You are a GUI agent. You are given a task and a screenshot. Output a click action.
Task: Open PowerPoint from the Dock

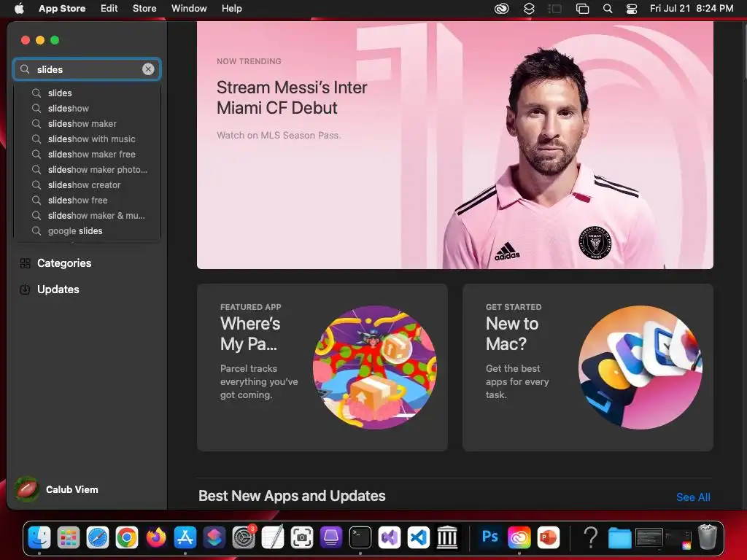pyautogui.click(x=549, y=537)
